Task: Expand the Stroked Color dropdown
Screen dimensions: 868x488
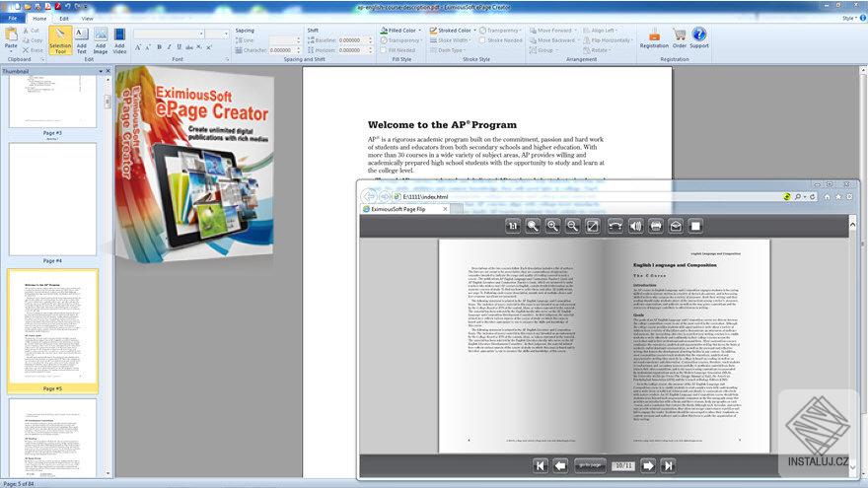Action: click(x=475, y=31)
